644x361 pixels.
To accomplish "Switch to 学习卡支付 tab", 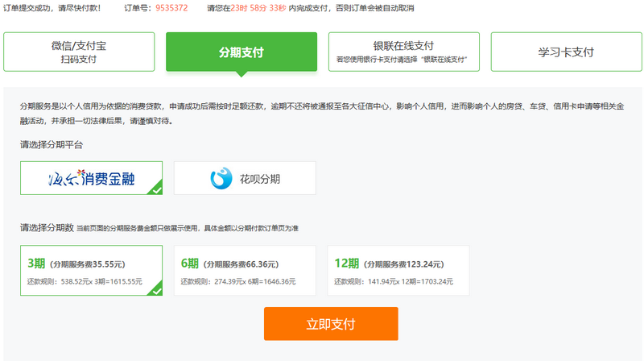I will pyautogui.click(x=566, y=52).
